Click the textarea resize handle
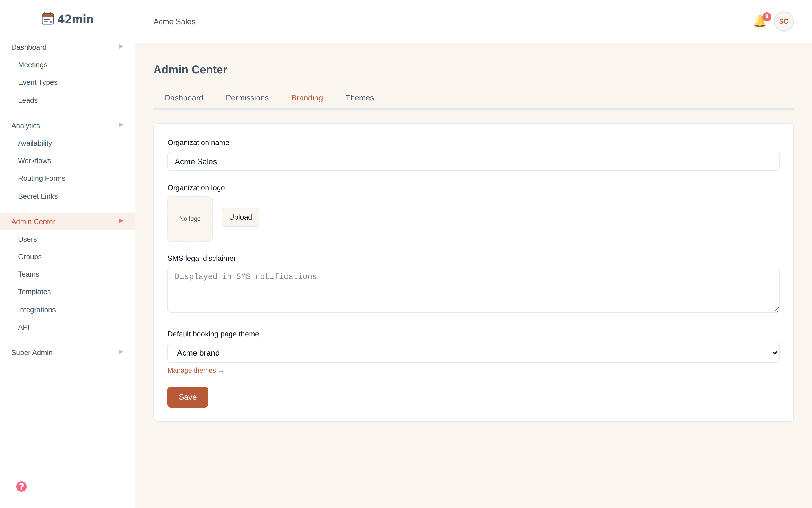The height and width of the screenshot is (508, 812). (x=776, y=309)
